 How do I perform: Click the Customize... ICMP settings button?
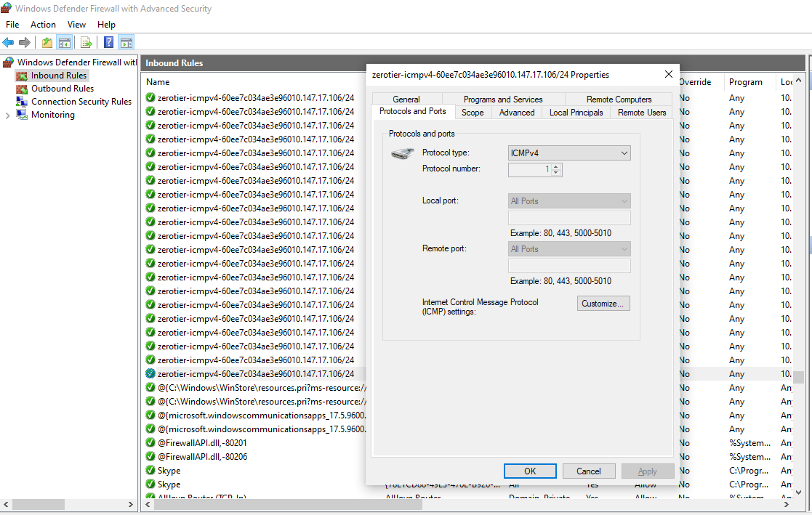click(603, 304)
